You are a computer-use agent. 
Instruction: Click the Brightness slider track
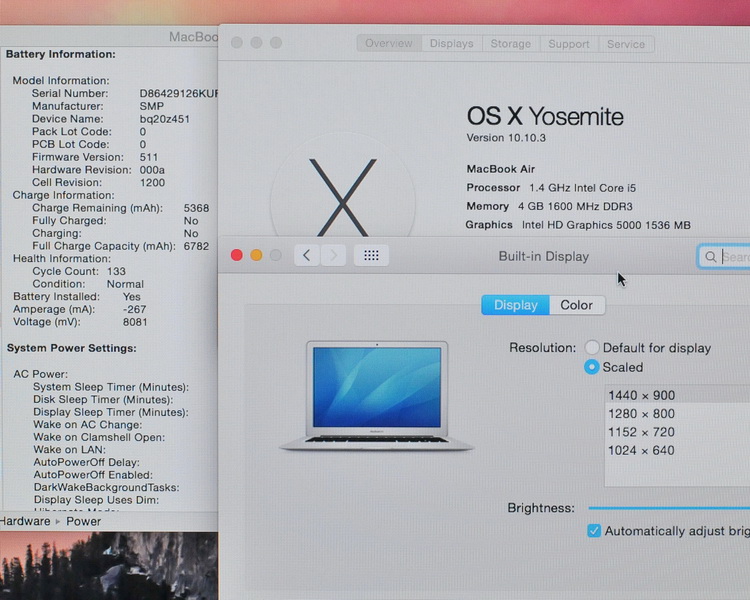click(669, 508)
